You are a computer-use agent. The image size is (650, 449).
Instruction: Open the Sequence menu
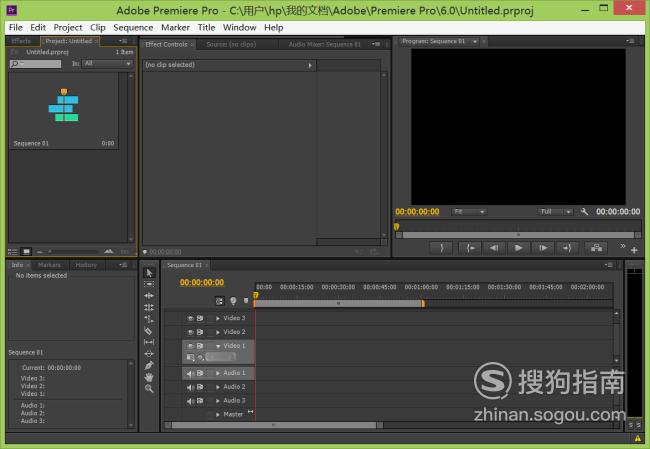point(133,27)
